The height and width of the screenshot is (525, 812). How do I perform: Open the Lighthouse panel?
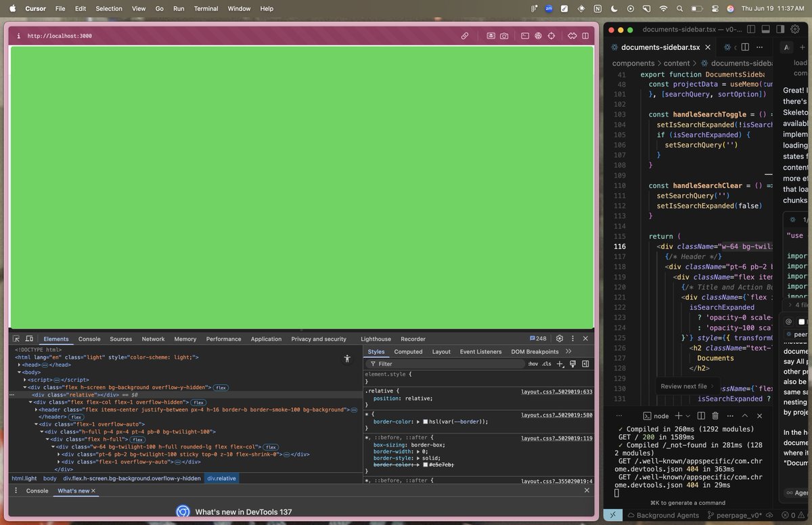click(376, 339)
